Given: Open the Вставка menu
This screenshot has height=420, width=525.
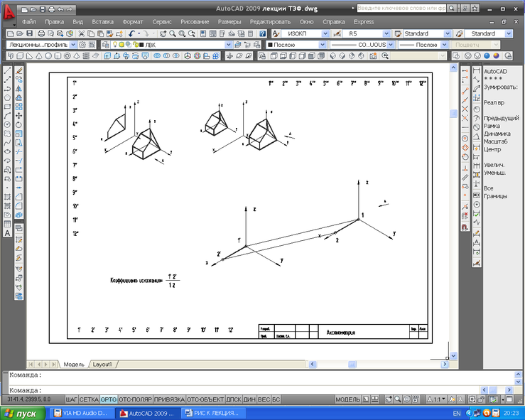Looking at the screenshot, I should point(103,22).
